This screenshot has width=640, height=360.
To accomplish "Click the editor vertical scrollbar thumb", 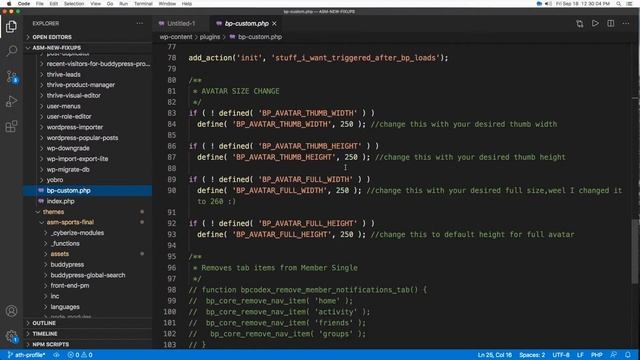I will click(x=635, y=251).
